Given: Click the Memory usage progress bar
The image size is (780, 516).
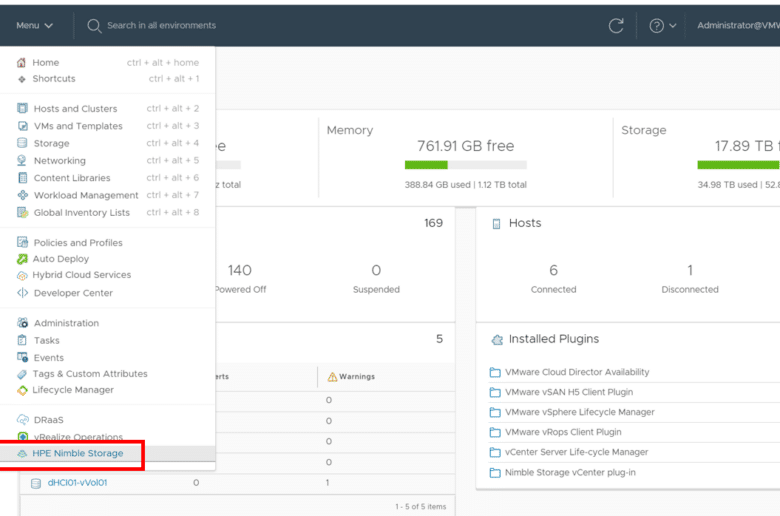Looking at the screenshot, I should click(466, 165).
